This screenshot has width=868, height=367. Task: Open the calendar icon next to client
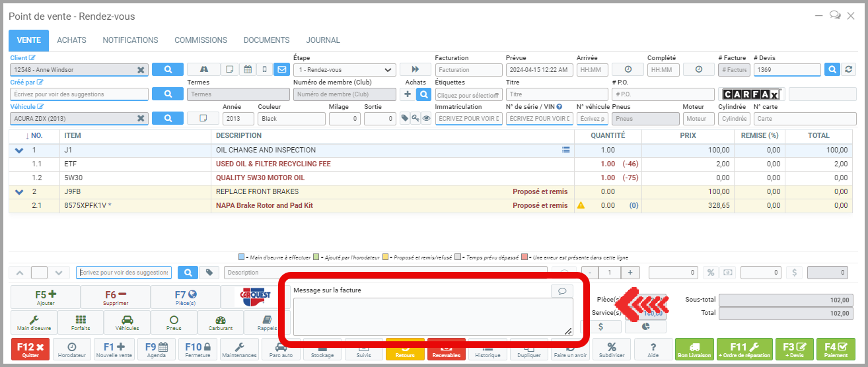pos(247,69)
